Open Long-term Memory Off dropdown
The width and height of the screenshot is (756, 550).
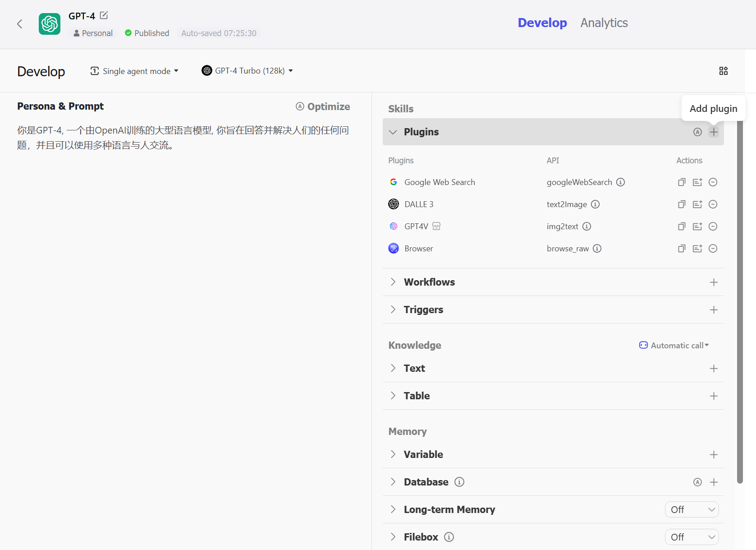coord(692,509)
